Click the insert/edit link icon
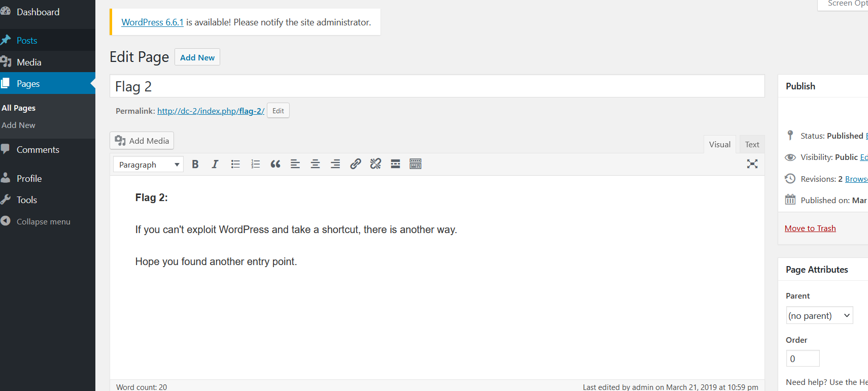 coord(356,164)
